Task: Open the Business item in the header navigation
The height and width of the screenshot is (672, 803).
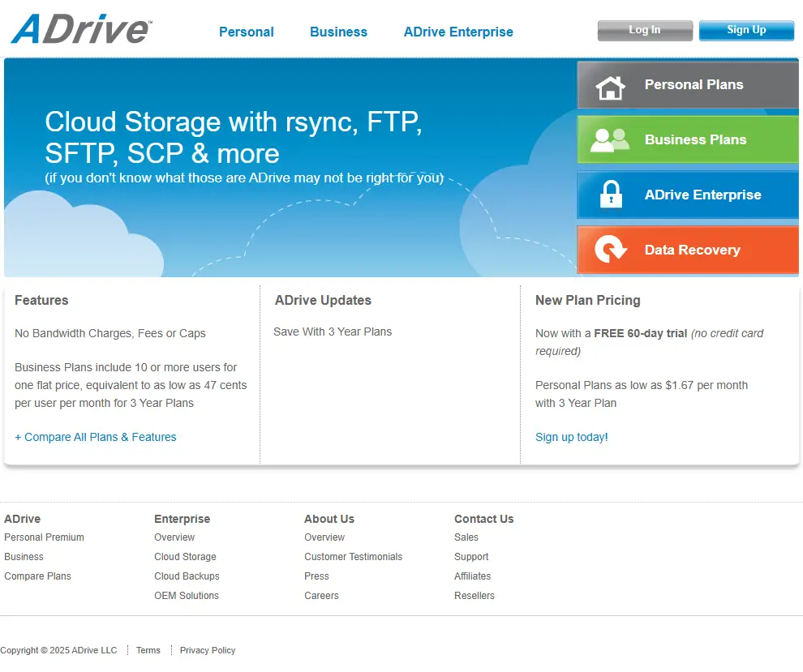Action: 338,32
